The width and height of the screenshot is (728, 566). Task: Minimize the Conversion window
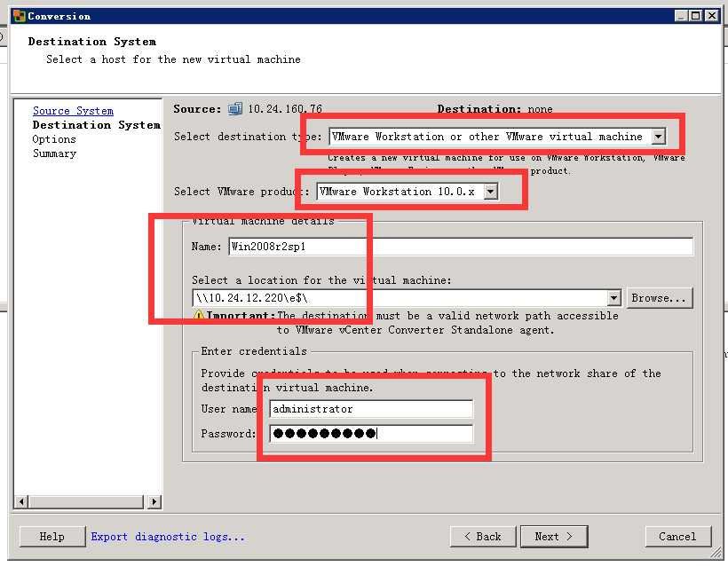pos(681,16)
